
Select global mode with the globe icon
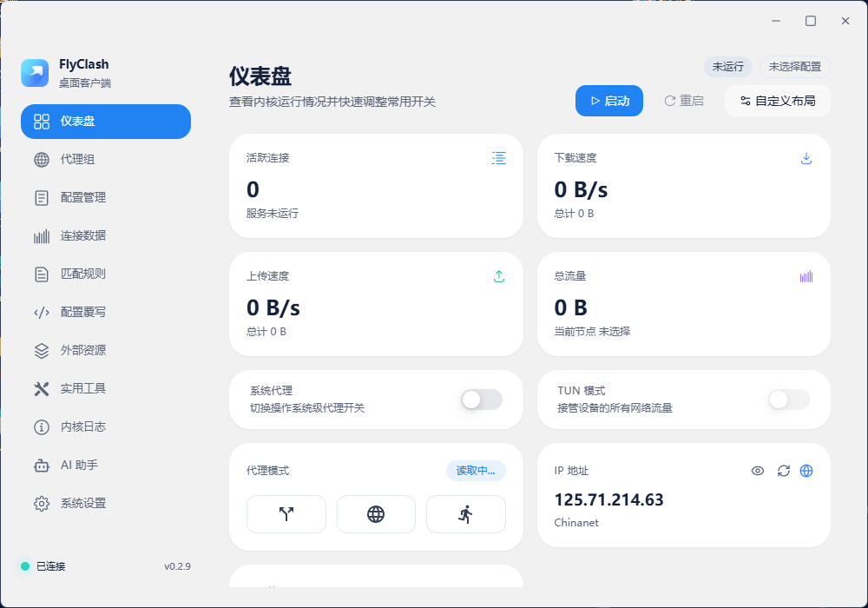point(376,514)
